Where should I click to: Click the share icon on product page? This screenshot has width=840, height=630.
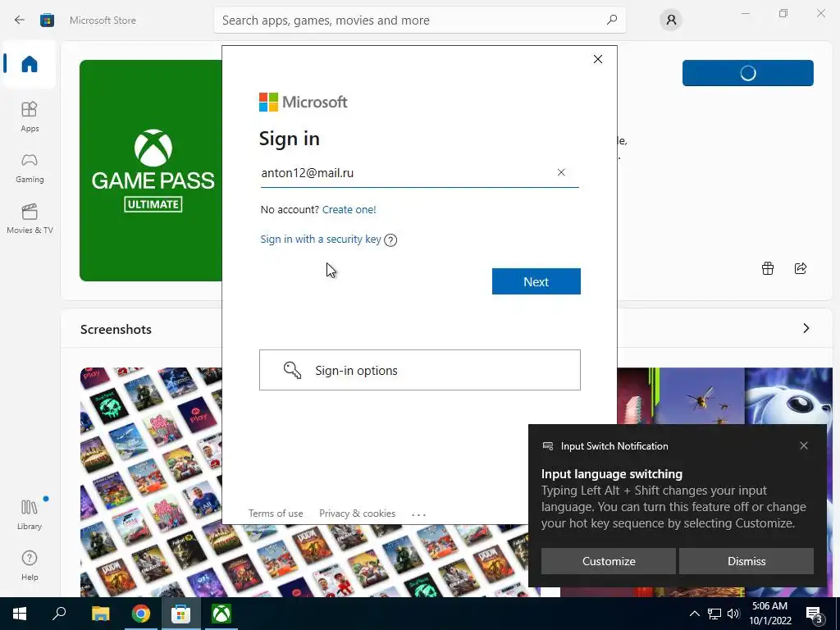[801, 268]
